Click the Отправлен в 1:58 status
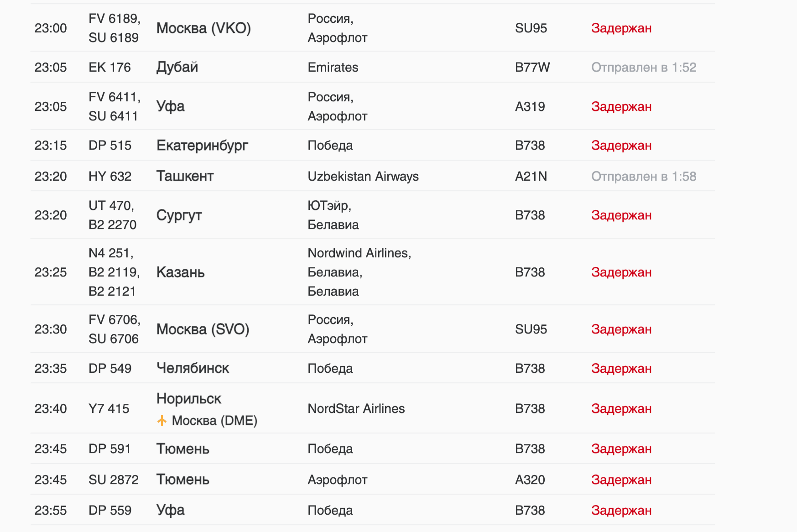 [643, 177]
